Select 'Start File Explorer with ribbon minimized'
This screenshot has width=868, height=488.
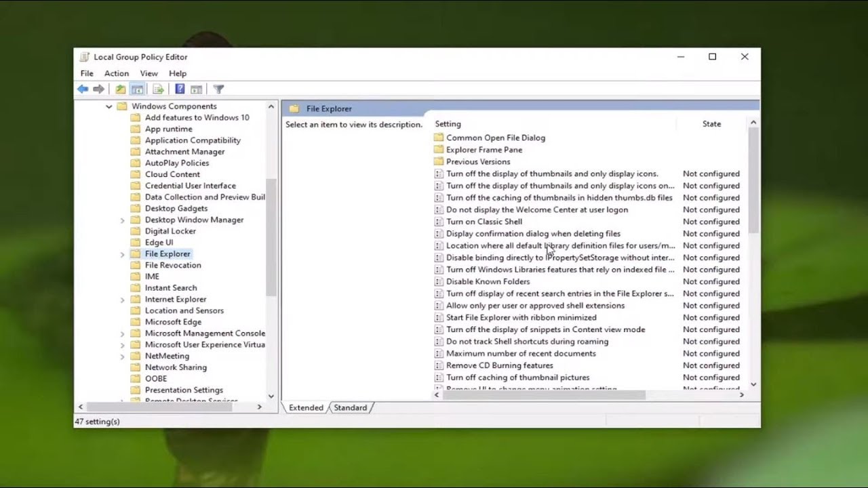coord(521,318)
